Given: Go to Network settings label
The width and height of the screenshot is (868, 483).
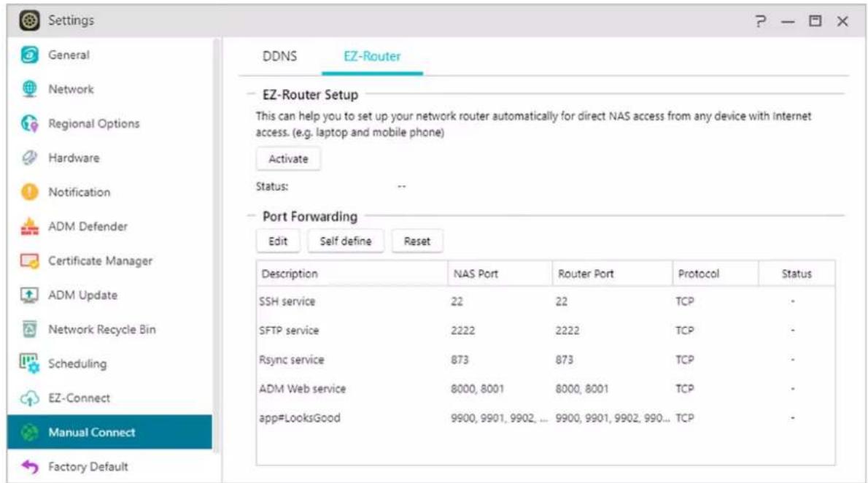Looking at the screenshot, I should click(71, 89).
